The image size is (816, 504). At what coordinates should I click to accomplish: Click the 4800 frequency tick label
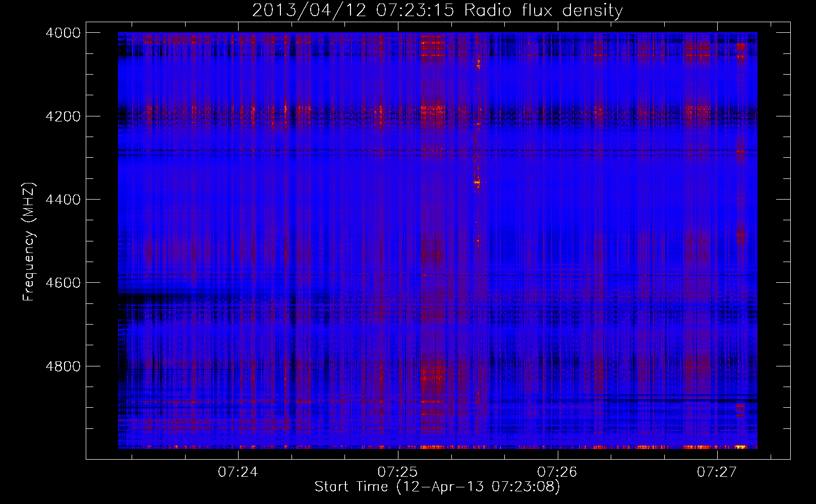point(63,366)
